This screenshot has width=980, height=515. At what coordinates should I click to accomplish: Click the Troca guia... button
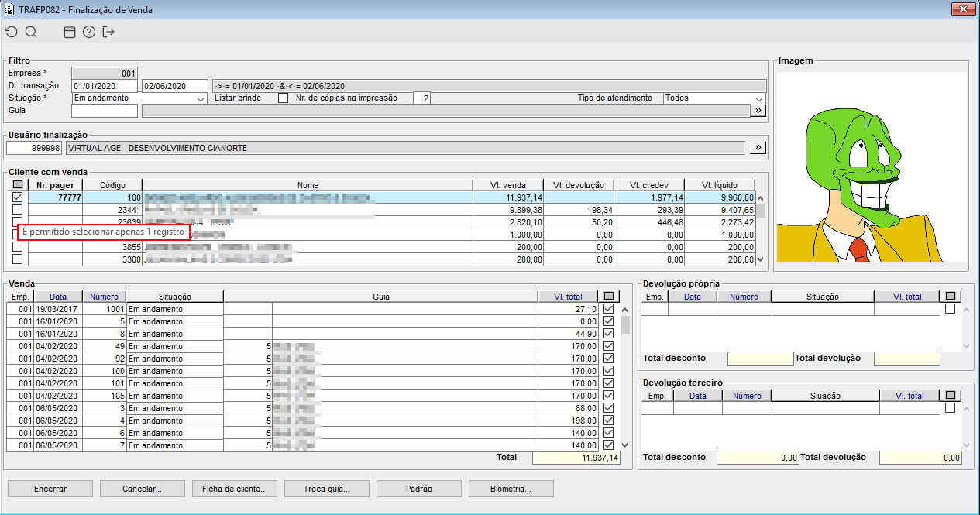click(x=327, y=489)
